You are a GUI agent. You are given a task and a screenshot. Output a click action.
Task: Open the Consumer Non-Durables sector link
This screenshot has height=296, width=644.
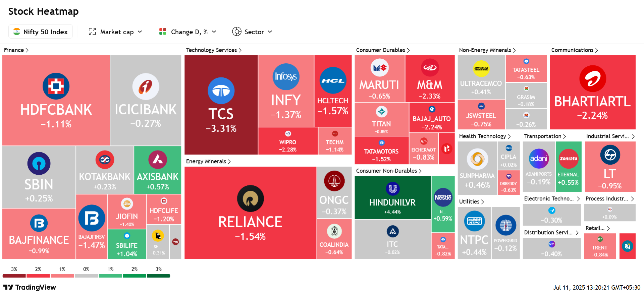point(389,171)
